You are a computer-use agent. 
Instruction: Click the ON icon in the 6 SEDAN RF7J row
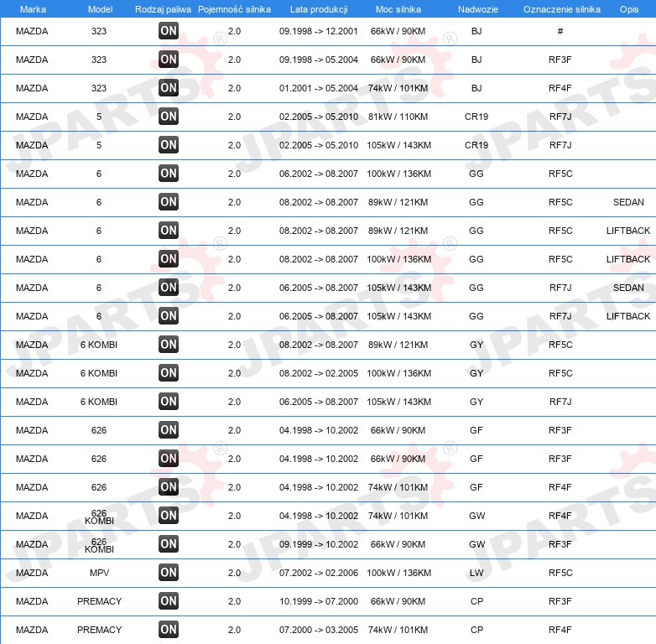tap(169, 288)
